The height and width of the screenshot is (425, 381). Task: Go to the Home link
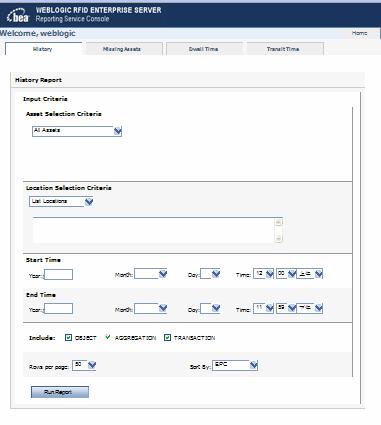pos(359,33)
